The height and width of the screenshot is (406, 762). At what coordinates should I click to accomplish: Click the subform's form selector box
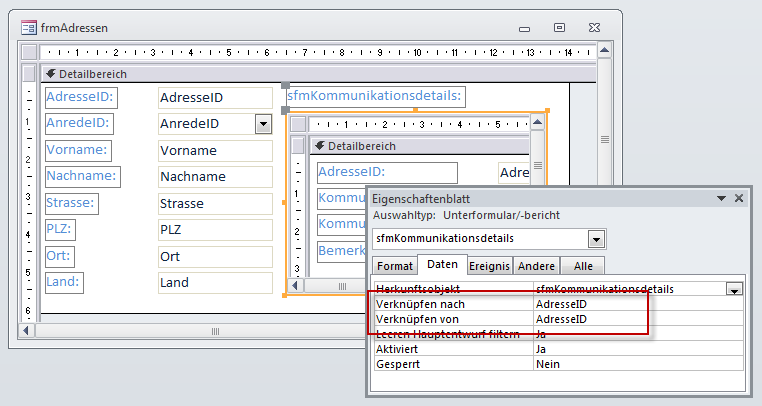coord(298,125)
